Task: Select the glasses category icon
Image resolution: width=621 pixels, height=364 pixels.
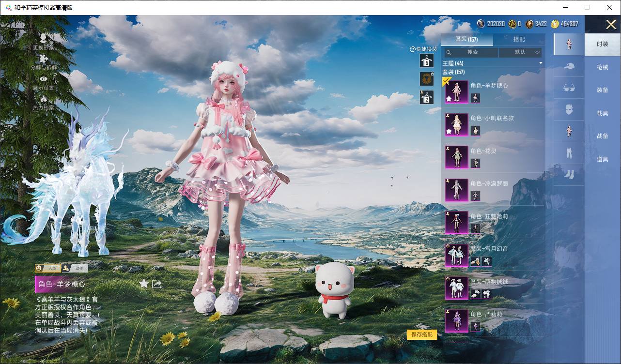Action: [569, 88]
